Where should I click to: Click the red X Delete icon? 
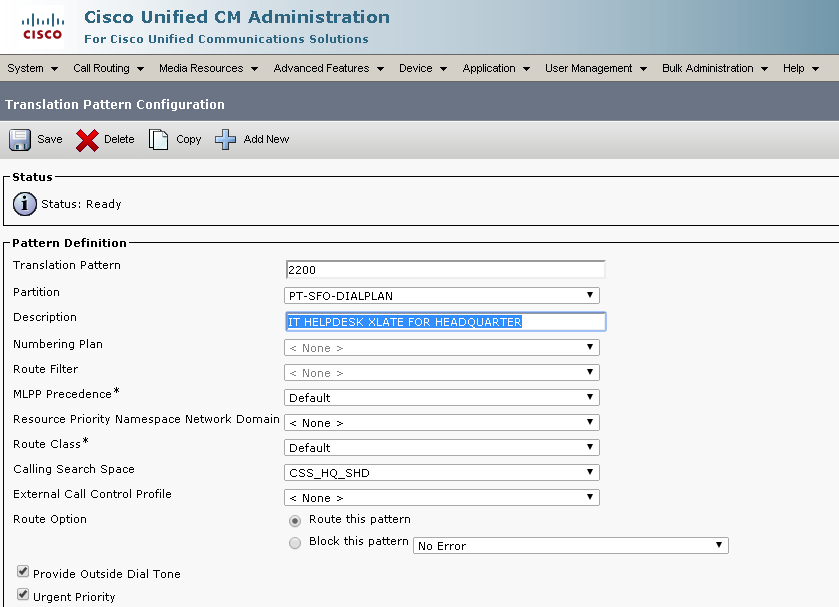pyautogui.click(x=87, y=140)
